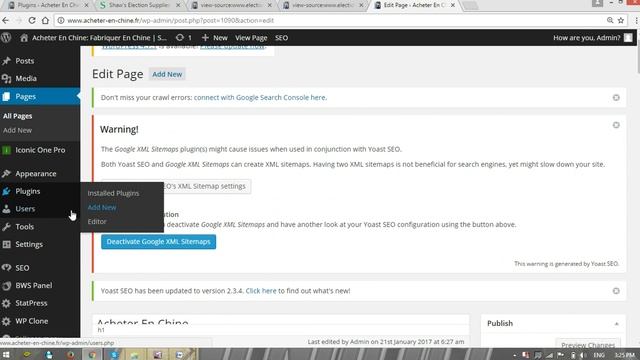Switch to Shao's Election Supplies tab
Viewport: 640px width, 360px height.
coord(139,5)
